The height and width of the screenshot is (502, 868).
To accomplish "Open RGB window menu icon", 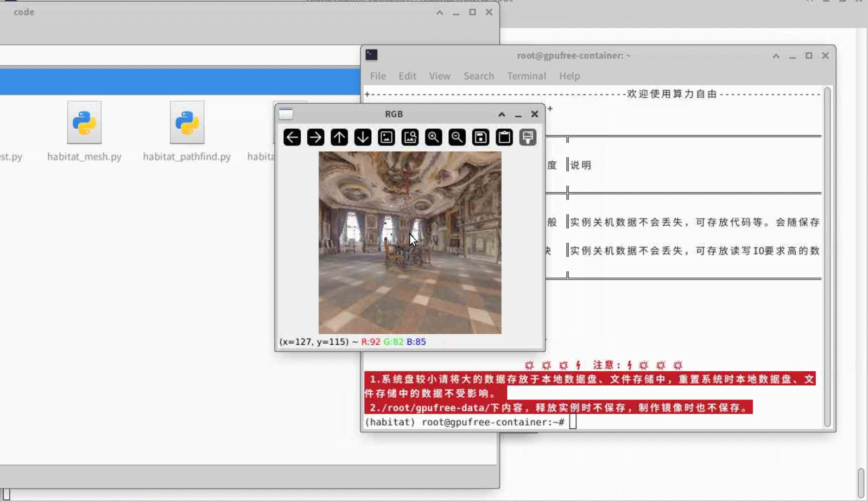I will [x=286, y=114].
